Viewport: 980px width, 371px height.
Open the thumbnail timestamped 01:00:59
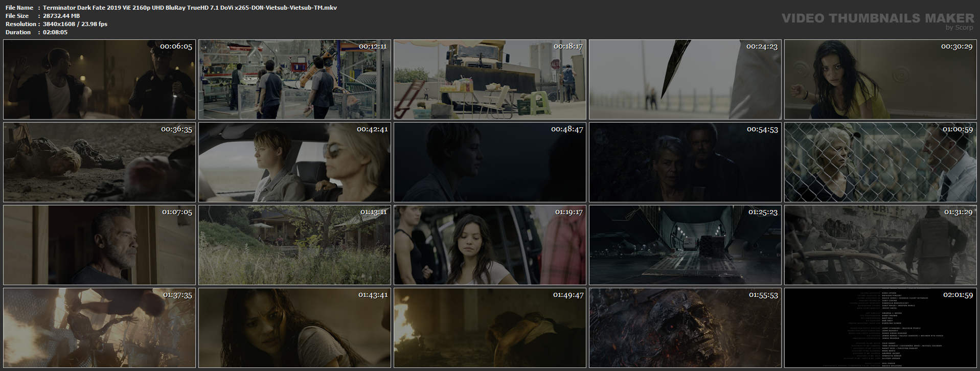[880, 162]
